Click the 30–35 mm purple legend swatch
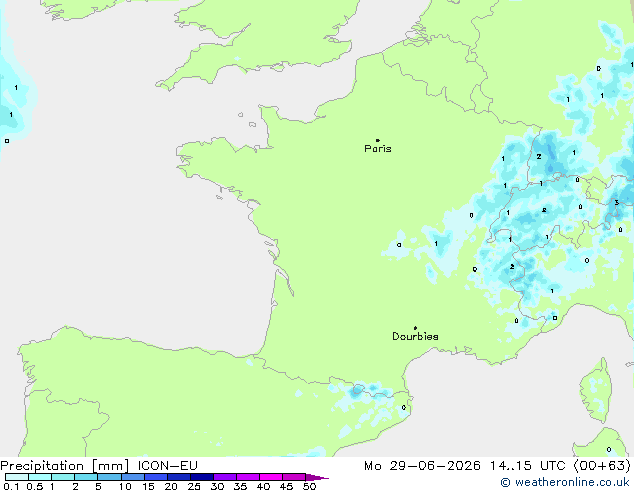Screen dimensions: 634x490 225,477
